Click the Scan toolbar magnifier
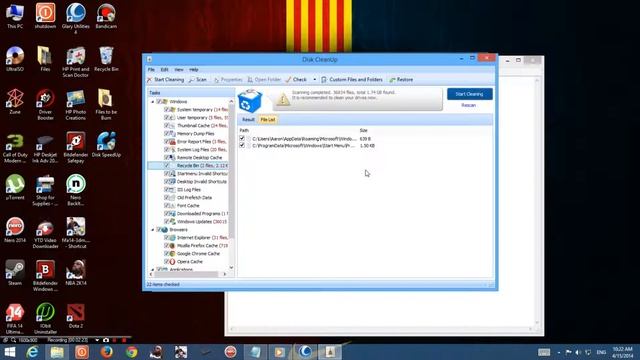 coord(191,80)
